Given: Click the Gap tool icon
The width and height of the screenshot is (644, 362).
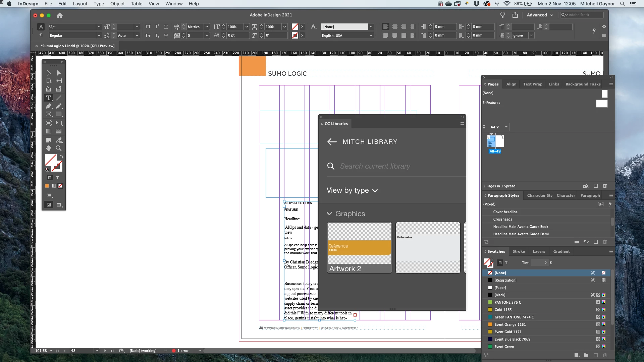Looking at the screenshot, I should click(x=59, y=81).
